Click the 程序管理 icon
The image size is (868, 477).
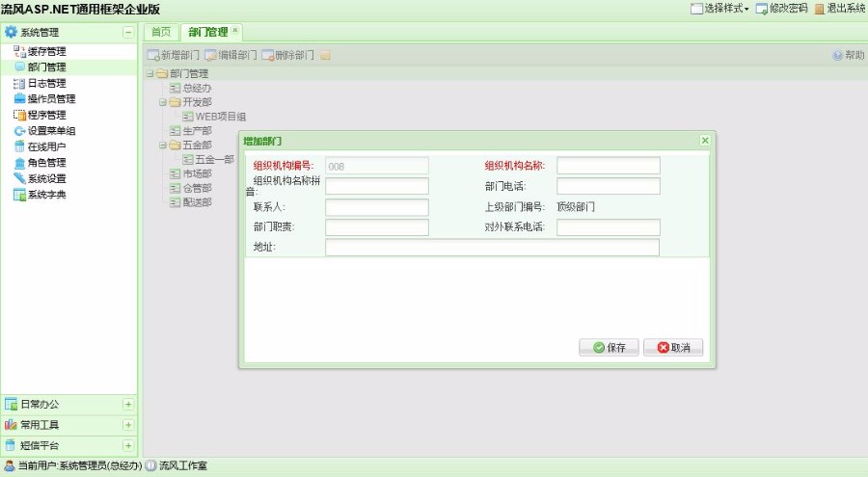[x=19, y=115]
